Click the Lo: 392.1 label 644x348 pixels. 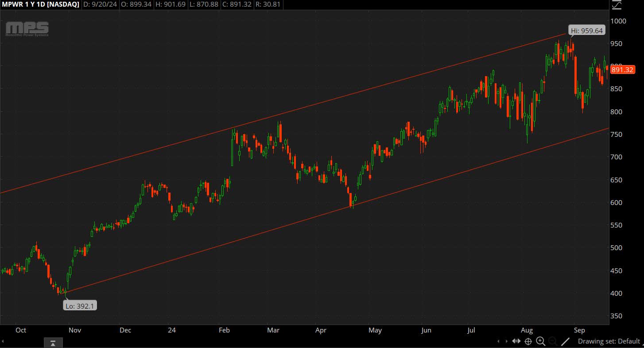coord(80,306)
